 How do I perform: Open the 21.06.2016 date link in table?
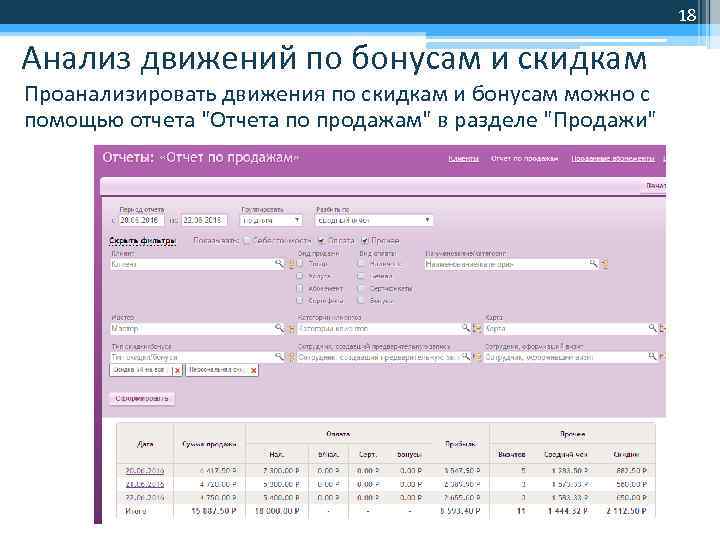coord(145,484)
